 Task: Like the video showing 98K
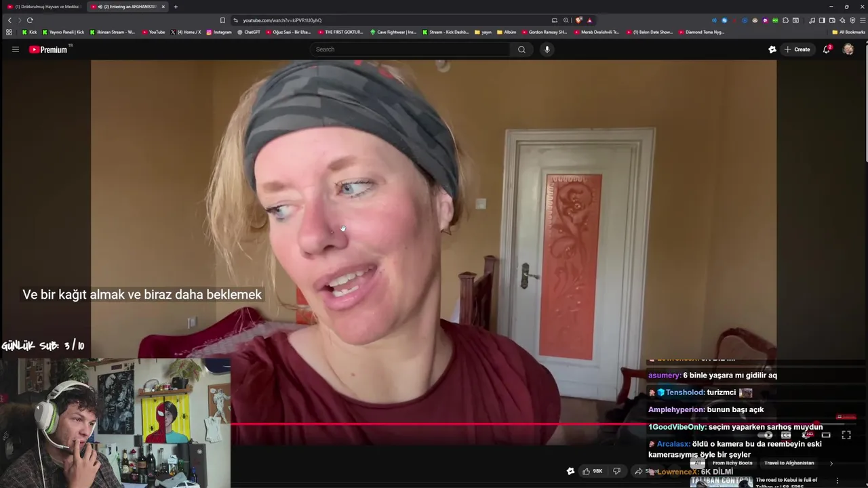pos(592,471)
